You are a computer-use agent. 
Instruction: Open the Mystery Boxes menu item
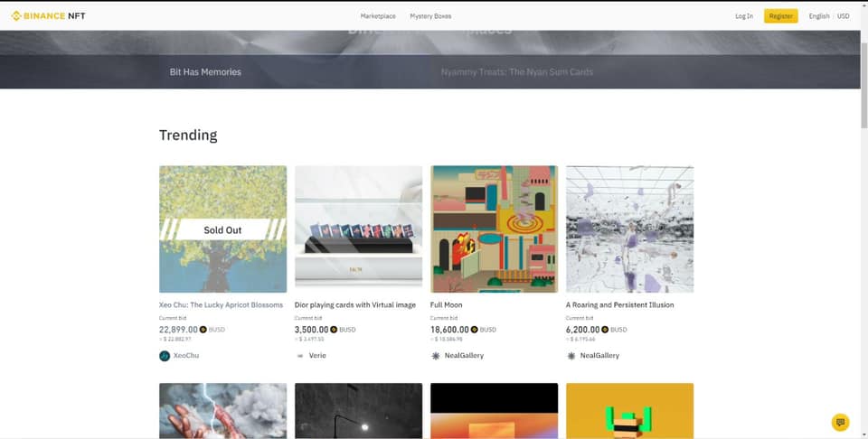(430, 16)
